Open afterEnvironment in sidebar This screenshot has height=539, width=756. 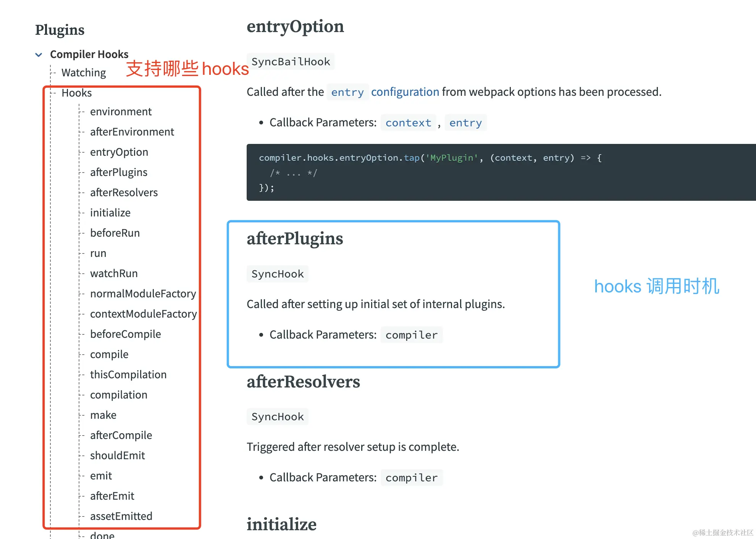click(132, 132)
